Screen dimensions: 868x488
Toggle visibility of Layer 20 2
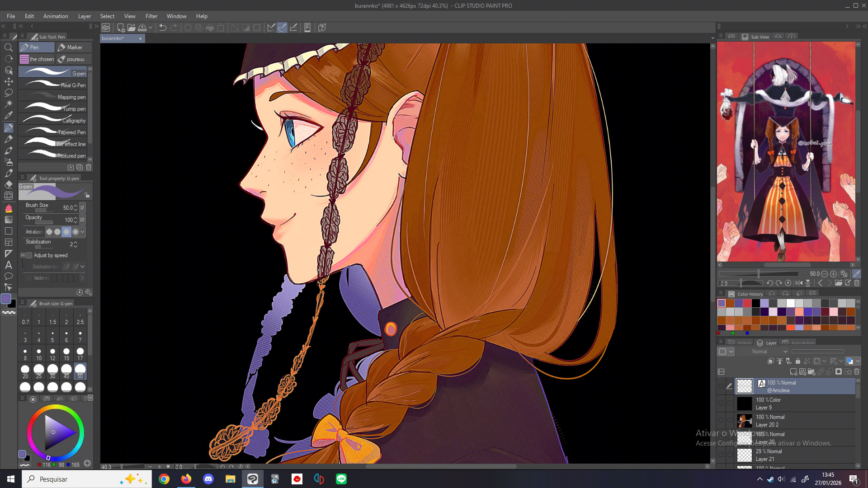coord(721,420)
